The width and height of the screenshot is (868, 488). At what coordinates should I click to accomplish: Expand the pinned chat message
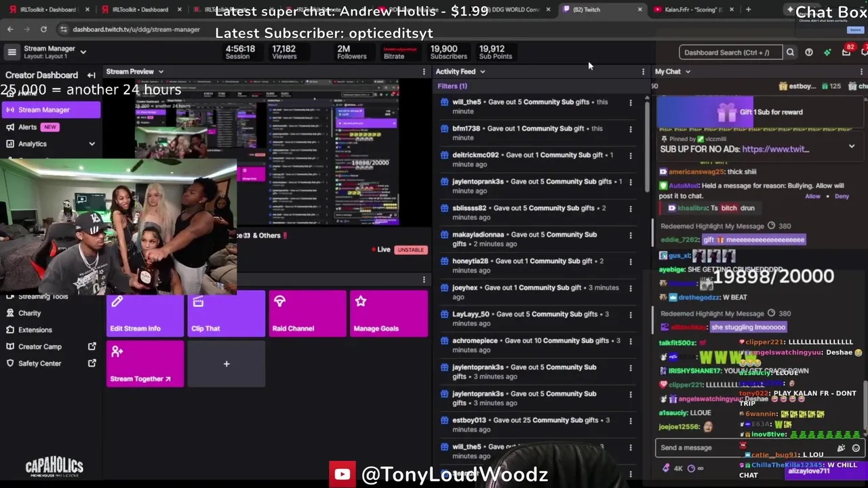[852, 146]
